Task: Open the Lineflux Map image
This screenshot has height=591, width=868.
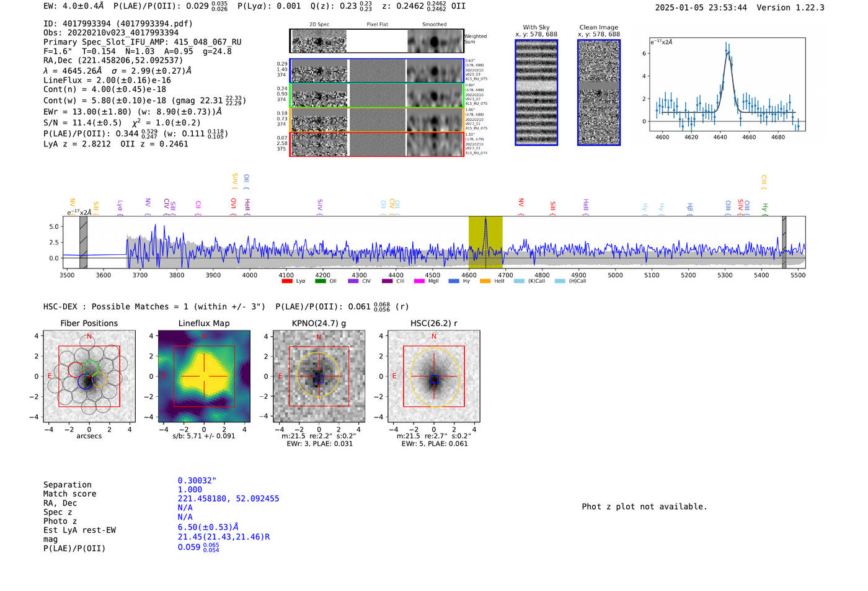Action: 204,376
